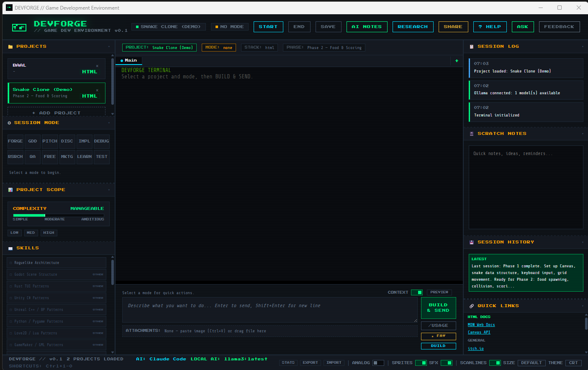Click the STATS button in status bar
Viewport: 588px width, 370px height.
pyautogui.click(x=288, y=363)
